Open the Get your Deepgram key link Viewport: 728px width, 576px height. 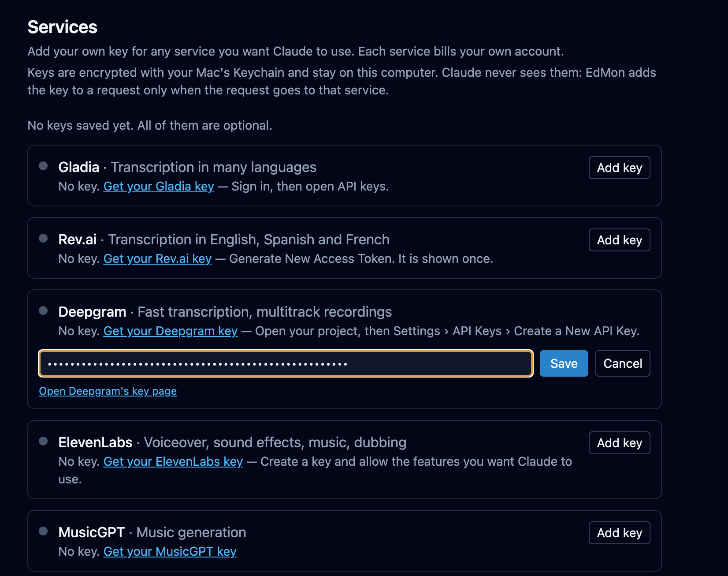171,331
